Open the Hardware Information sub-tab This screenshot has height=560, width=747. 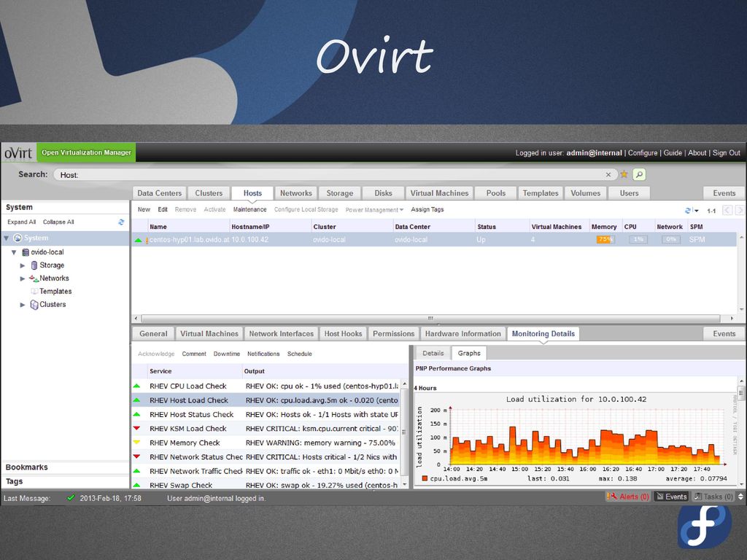click(463, 334)
